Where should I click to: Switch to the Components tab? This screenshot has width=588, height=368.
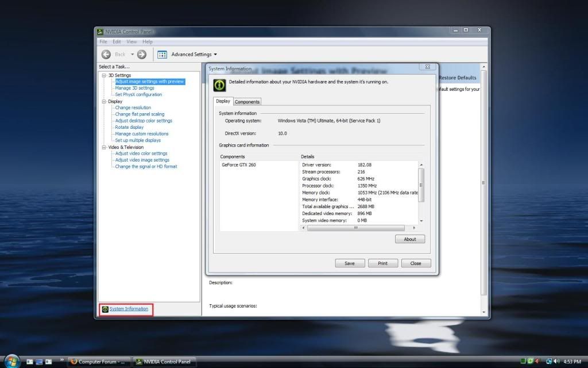[x=247, y=102]
